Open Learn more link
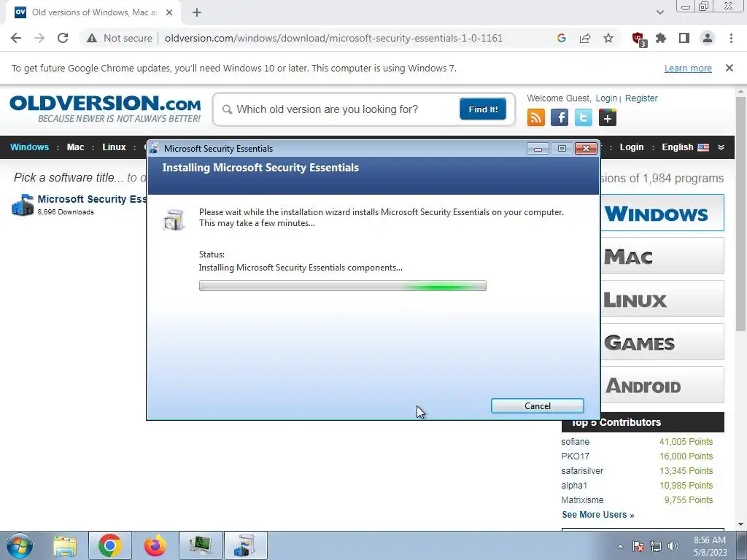This screenshot has height=560, width=747. click(x=688, y=68)
